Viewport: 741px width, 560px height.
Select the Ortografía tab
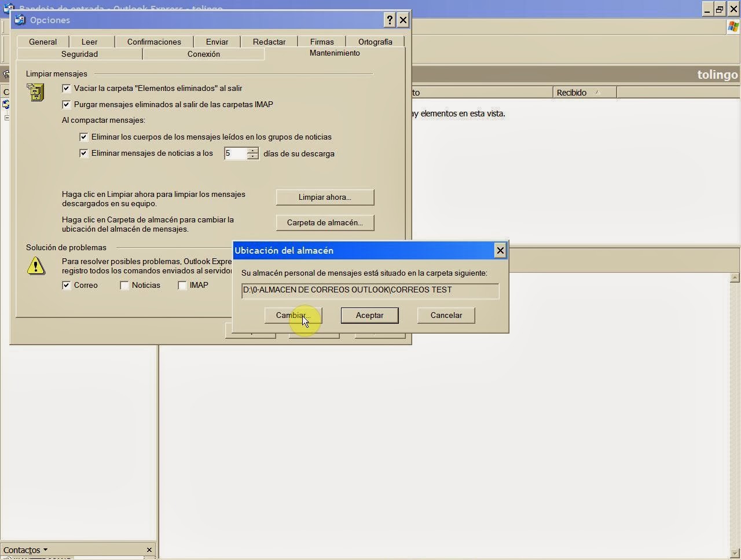pyautogui.click(x=375, y=42)
